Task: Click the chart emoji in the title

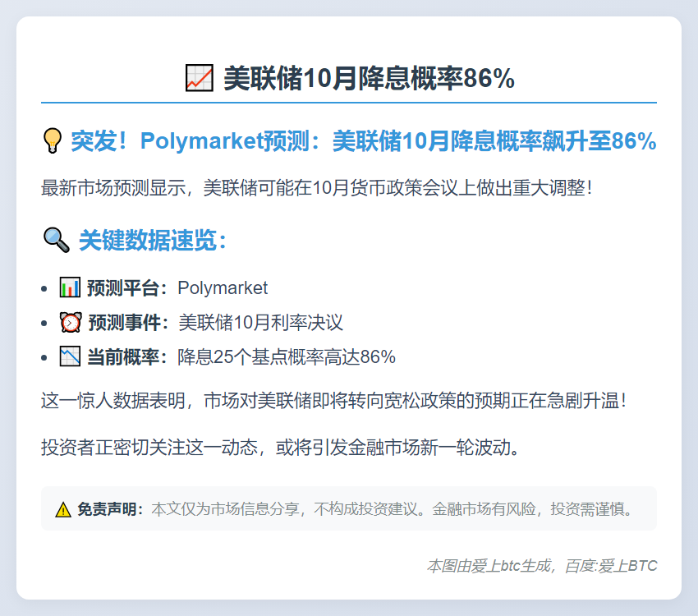Action: 200,79
